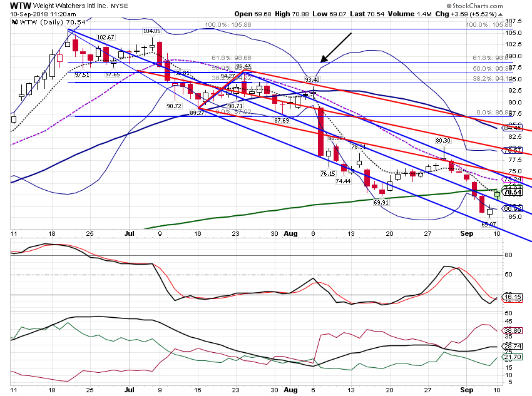Image resolution: width=532 pixels, height=396 pixels.
Task: Click the 89.27 low price label
Action: [x=197, y=113]
